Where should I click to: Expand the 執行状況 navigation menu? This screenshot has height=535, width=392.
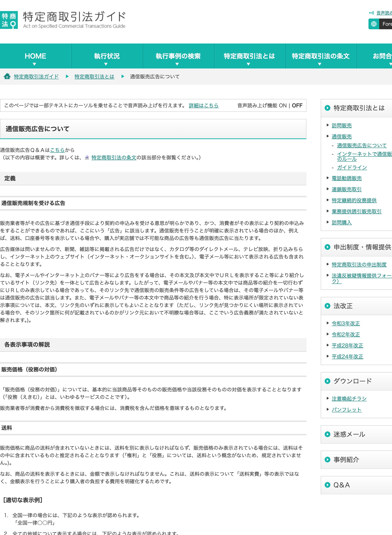coord(107,56)
